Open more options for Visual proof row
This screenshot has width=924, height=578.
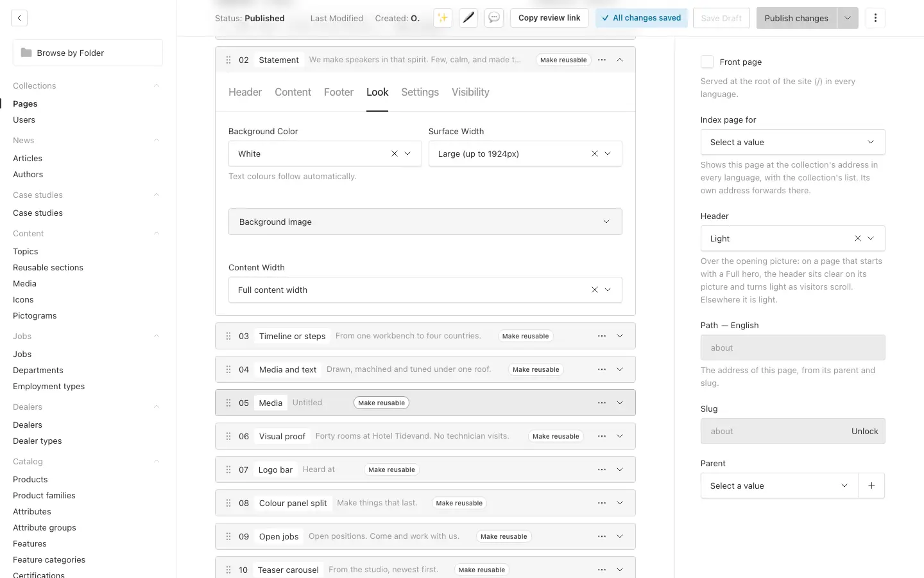click(x=602, y=436)
